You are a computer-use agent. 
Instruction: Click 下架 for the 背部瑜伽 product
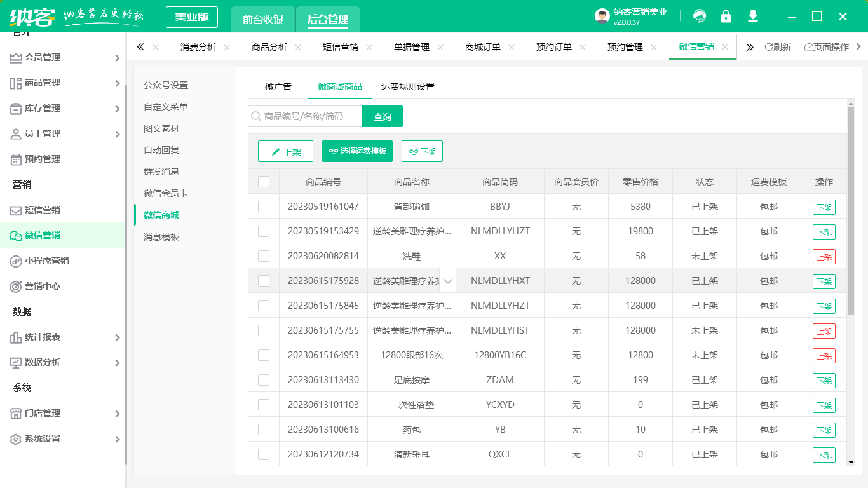[824, 207]
